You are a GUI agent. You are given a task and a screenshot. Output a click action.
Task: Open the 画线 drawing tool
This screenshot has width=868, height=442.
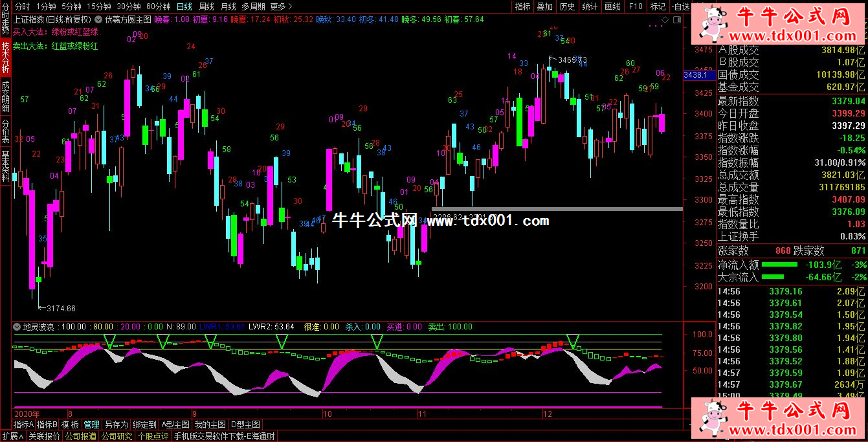coord(612,6)
